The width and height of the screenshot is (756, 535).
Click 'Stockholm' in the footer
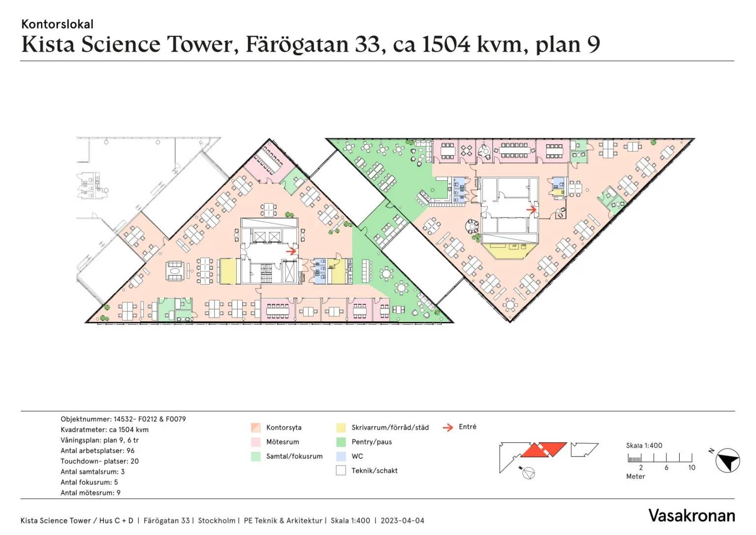pyautogui.click(x=217, y=521)
